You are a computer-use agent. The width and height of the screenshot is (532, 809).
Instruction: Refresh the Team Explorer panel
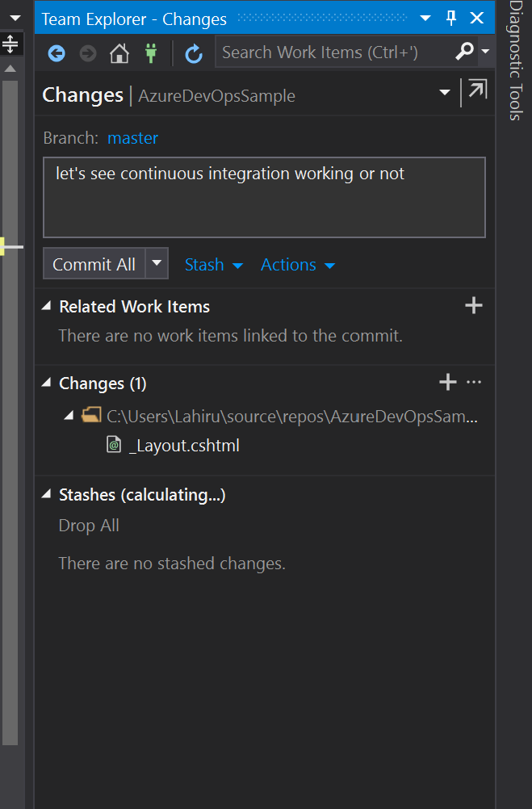194,53
